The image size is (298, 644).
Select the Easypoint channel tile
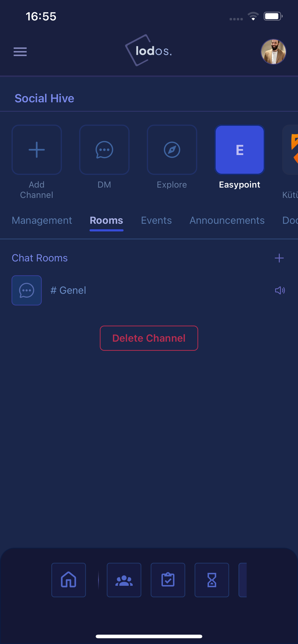click(240, 150)
